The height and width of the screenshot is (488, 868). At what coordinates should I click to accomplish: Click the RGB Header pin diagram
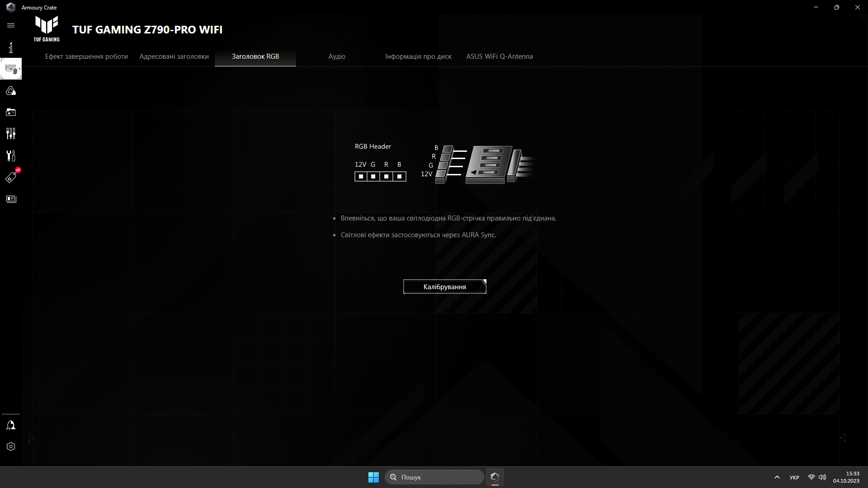380,176
